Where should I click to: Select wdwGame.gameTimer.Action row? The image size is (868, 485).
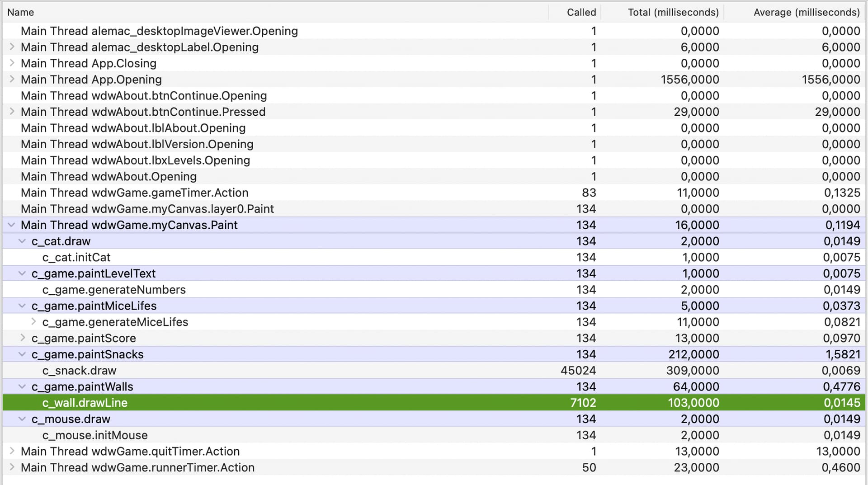[x=434, y=193]
